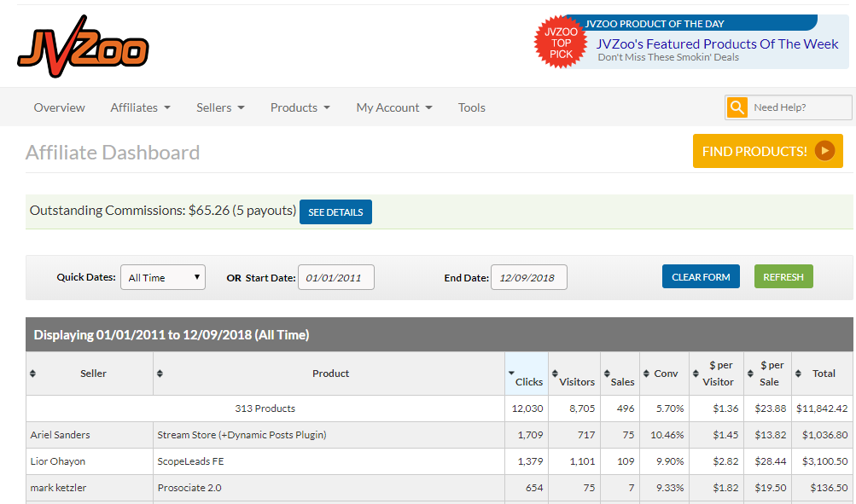The width and height of the screenshot is (856, 504).
Task: Open the Quick Dates All Time dropdown
Action: 163,277
